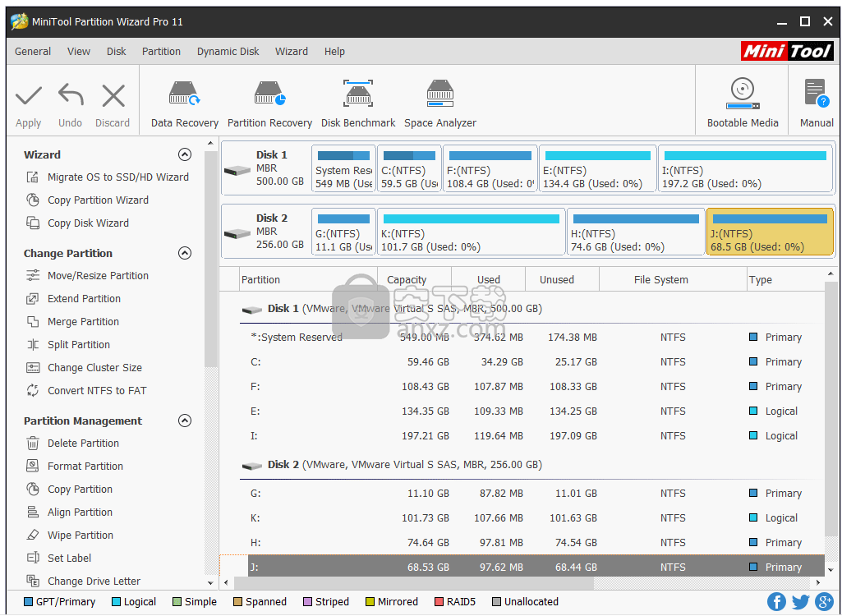Click the Extend Partition icon
Viewport: 842px width, 616px height.
(33, 299)
